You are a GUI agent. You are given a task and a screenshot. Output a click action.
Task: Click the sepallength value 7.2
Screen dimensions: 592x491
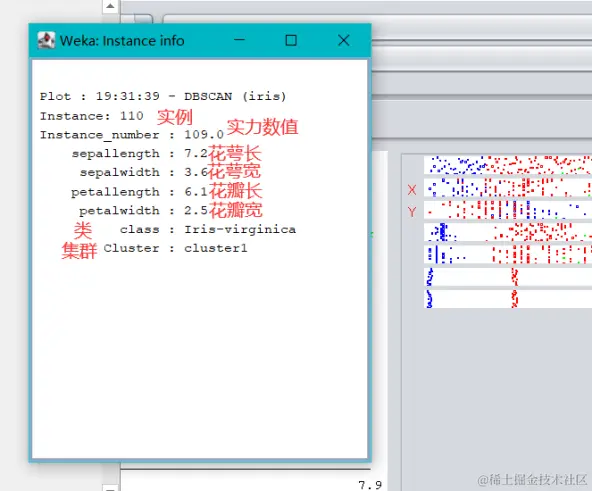(x=196, y=154)
